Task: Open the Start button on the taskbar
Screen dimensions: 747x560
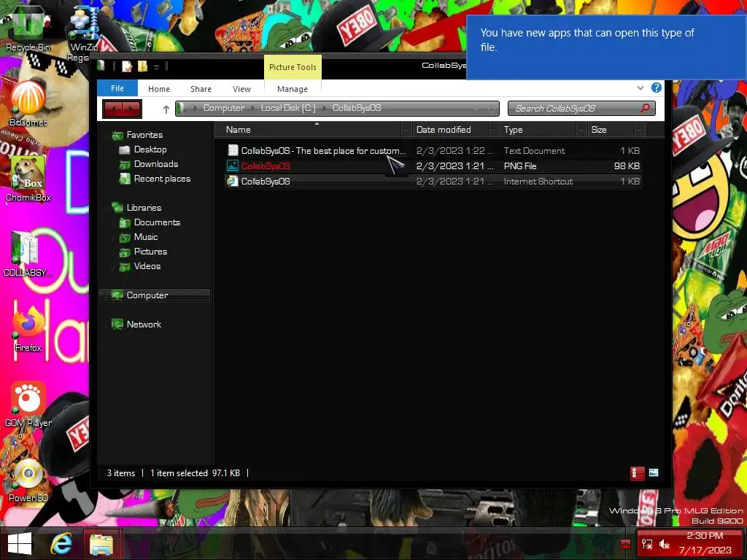Action: tap(20, 543)
